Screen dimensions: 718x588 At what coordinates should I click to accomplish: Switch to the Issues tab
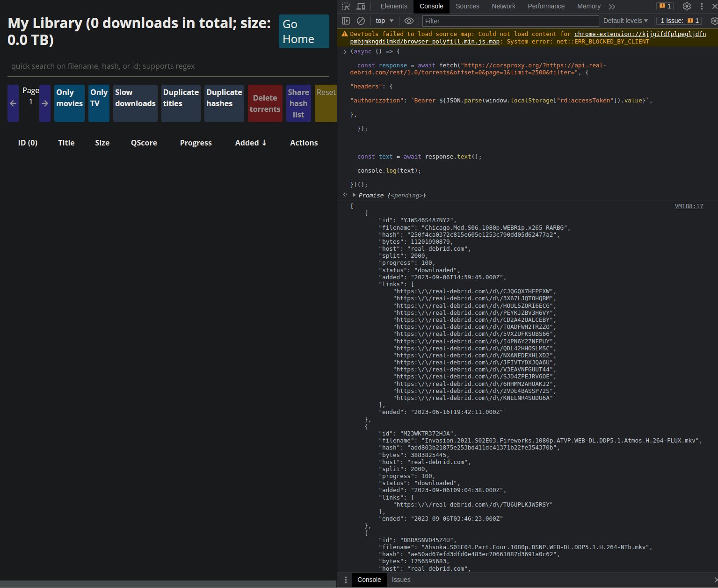click(400, 580)
